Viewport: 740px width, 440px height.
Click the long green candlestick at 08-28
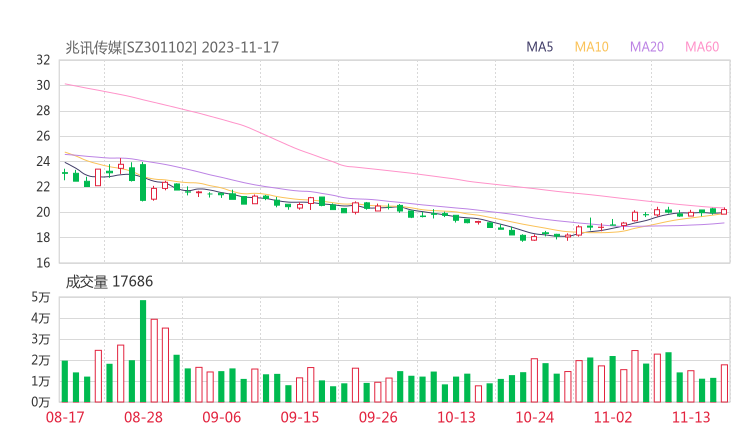pos(143,182)
